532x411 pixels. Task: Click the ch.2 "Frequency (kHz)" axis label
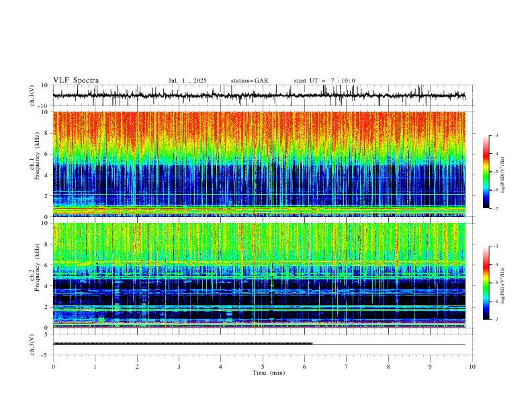tap(38, 267)
